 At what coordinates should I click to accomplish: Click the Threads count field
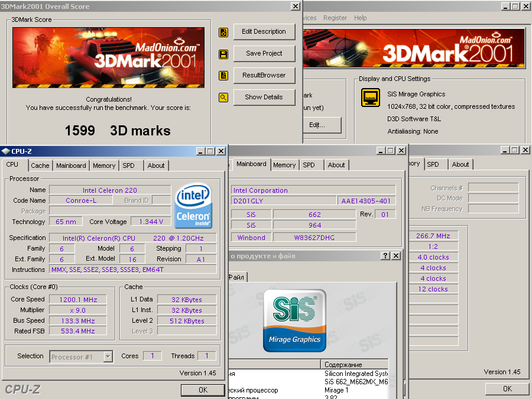(x=207, y=356)
